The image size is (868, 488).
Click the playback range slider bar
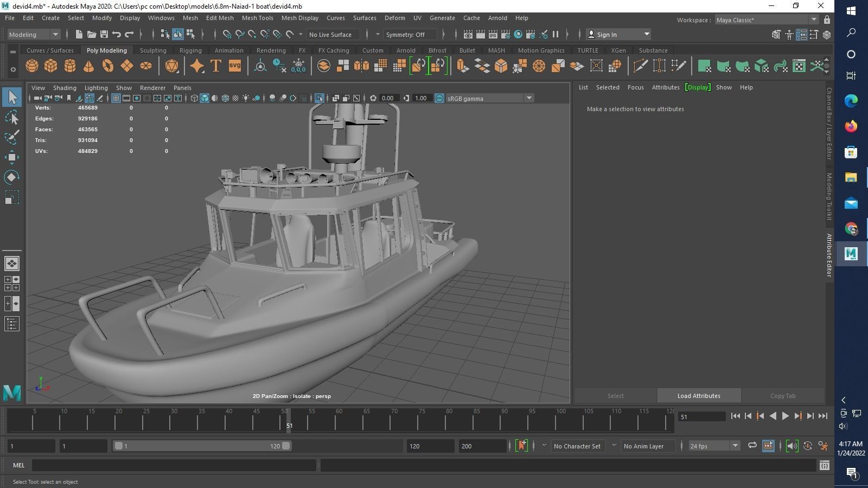click(x=202, y=446)
